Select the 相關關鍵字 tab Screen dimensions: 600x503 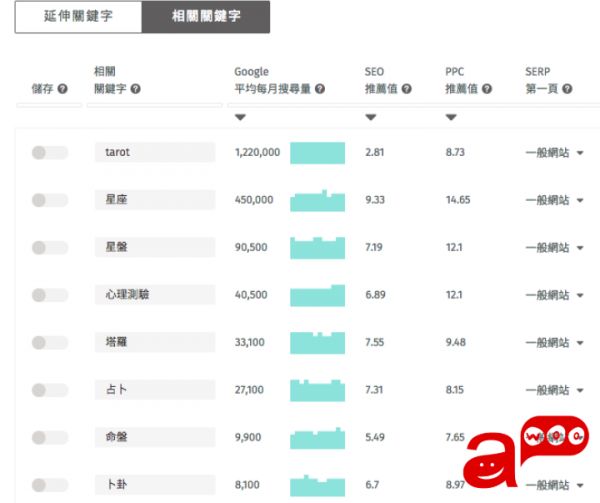click(206, 16)
